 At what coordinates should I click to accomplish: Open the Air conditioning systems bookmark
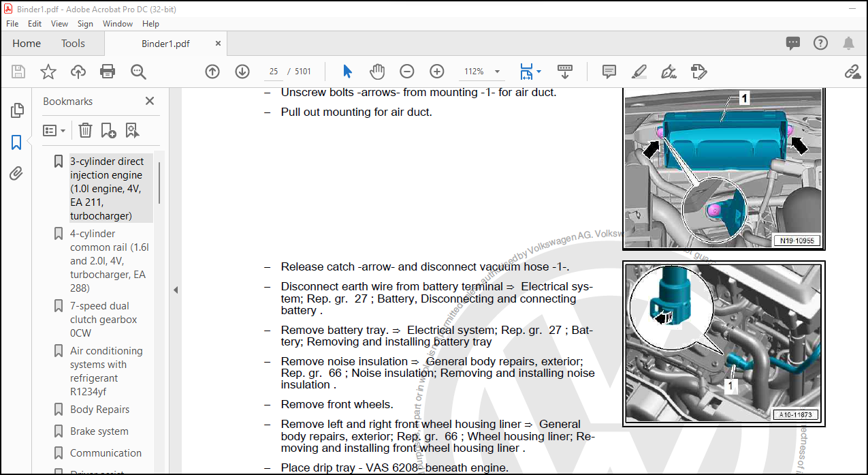click(106, 371)
